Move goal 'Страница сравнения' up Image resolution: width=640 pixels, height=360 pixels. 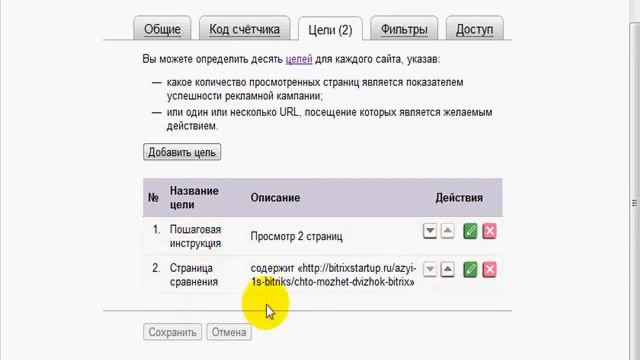(x=448, y=269)
